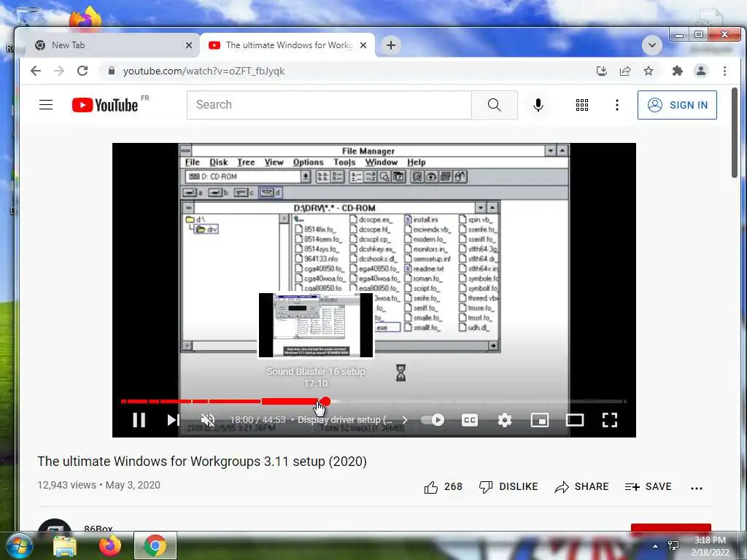Image resolution: width=747 pixels, height=560 pixels.
Task: Select Chrome in the taskbar
Action: pos(155,545)
